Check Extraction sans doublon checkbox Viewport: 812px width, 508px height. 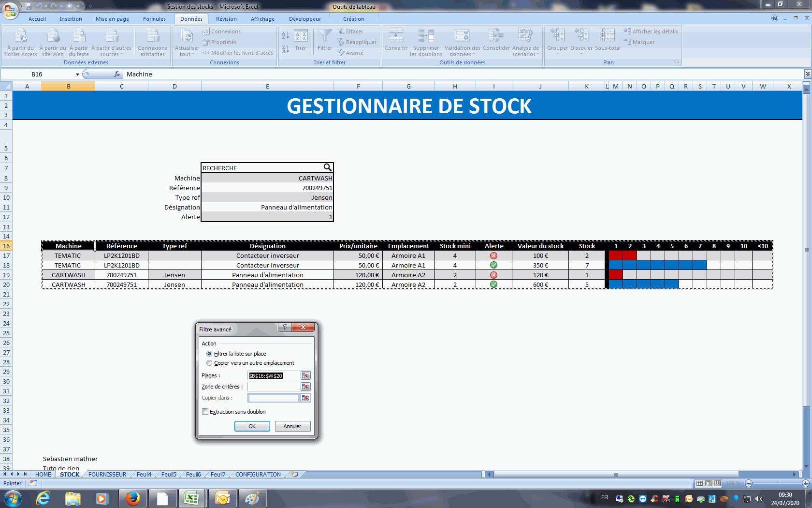(x=205, y=412)
